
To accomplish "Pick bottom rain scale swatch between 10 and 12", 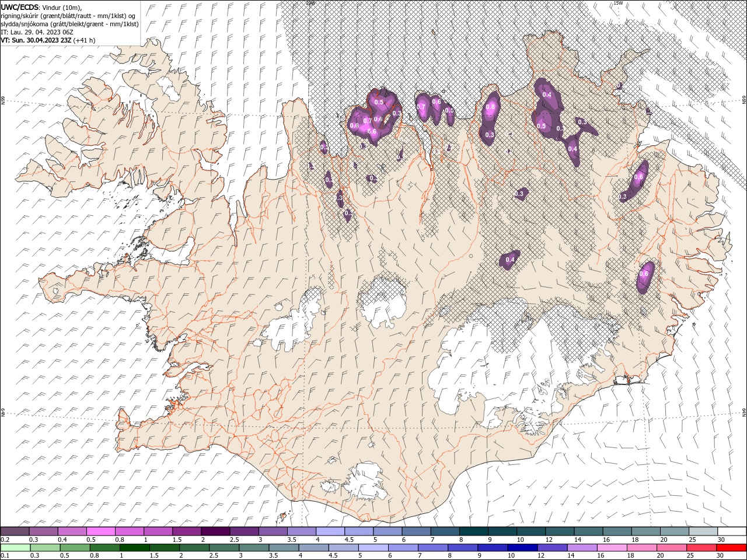I will pos(522,548).
